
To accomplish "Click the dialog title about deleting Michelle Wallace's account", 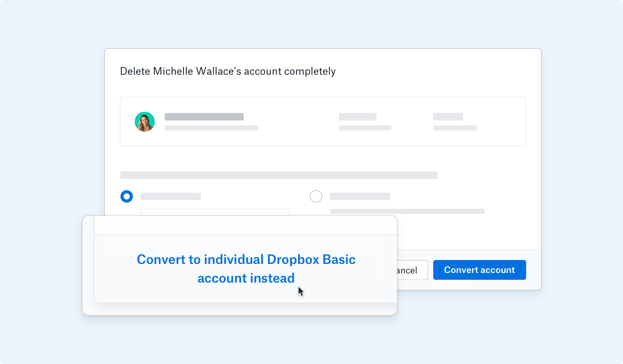I will [228, 71].
